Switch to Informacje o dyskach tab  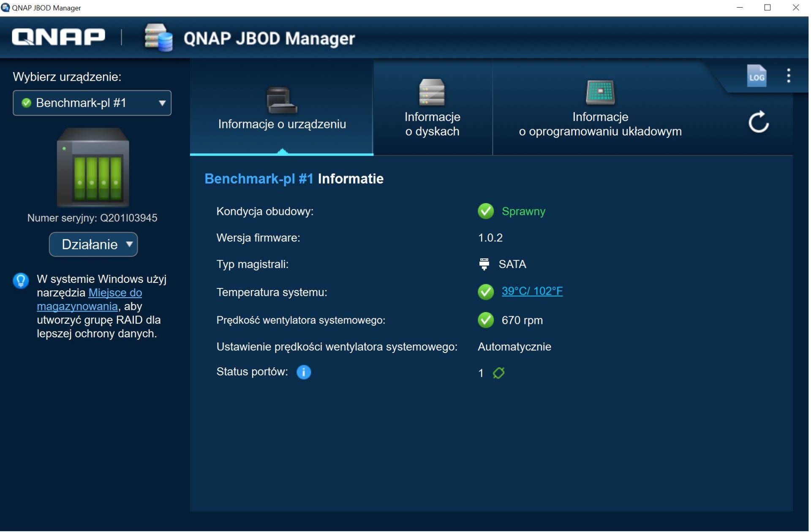click(x=433, y=109)
